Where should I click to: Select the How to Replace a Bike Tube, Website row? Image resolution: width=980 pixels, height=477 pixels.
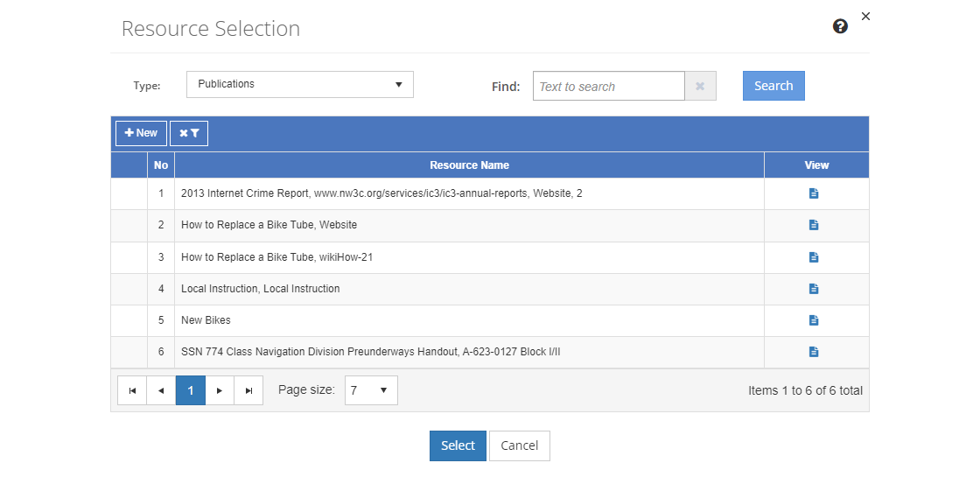click(490, 225)
